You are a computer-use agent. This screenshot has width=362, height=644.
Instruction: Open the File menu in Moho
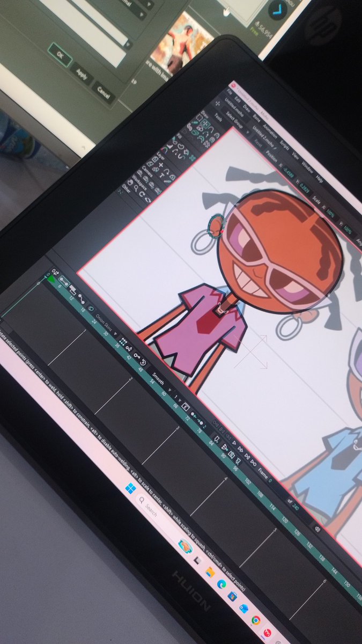pyautogui.click(x=230, y=92)
